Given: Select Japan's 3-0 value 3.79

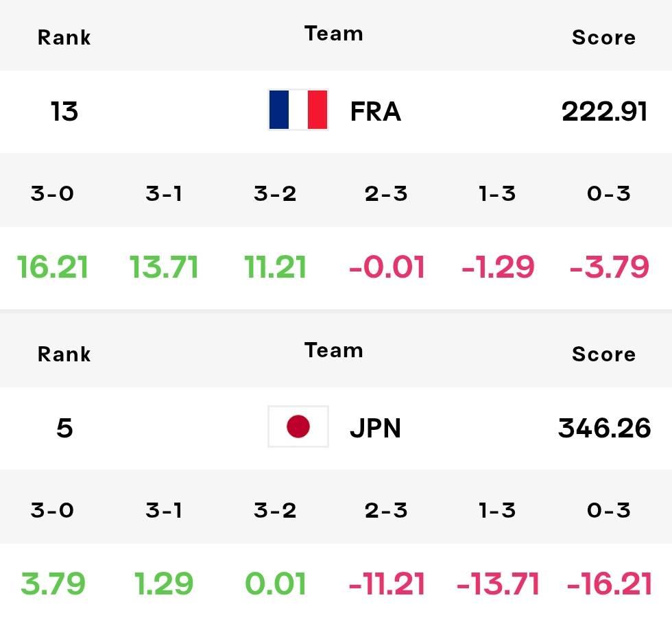Looking at the screenshot, I should click(53, 583).
